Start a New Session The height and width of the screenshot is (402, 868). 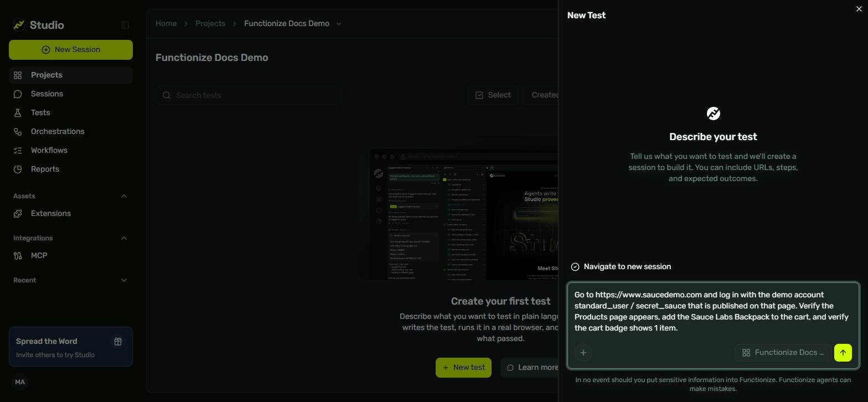point(71,49)
